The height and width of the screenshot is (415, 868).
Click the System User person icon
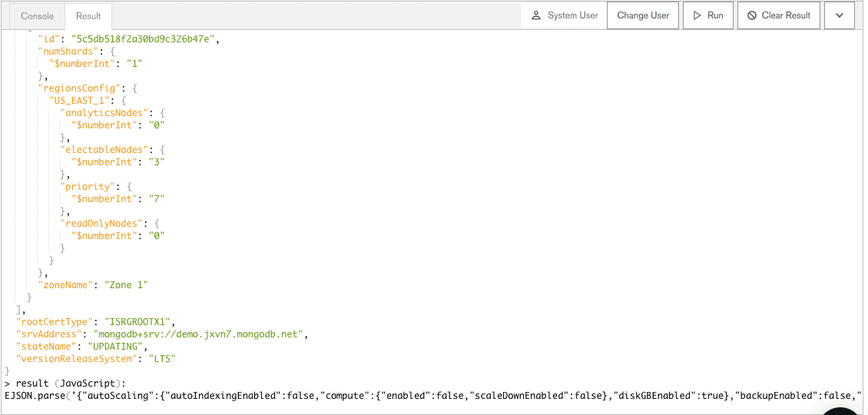536,15
